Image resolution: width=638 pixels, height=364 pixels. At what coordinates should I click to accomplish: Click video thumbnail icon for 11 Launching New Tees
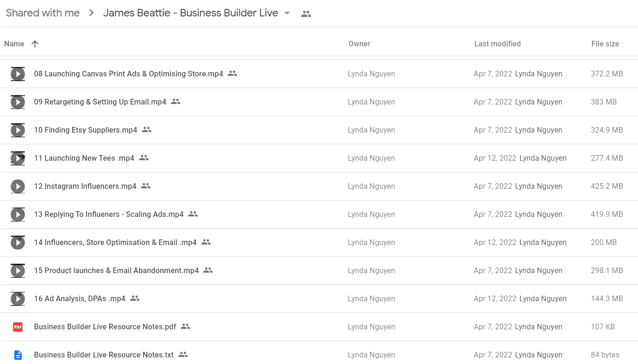[18, 158]
